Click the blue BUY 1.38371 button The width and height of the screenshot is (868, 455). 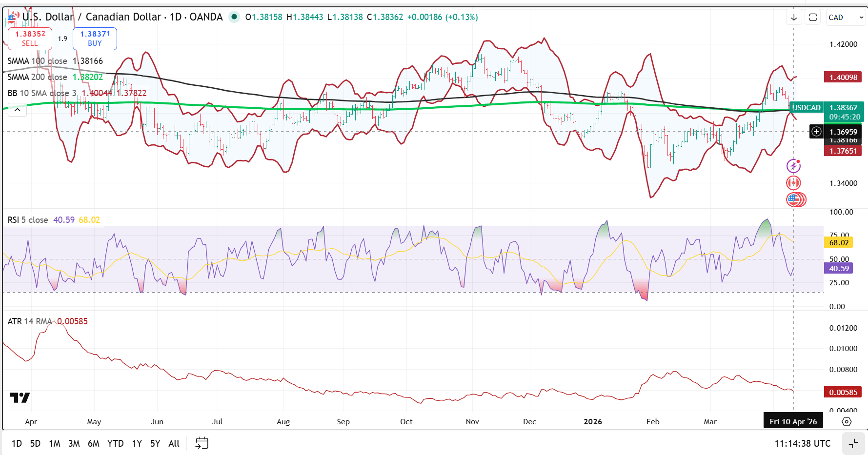[95, 39]
